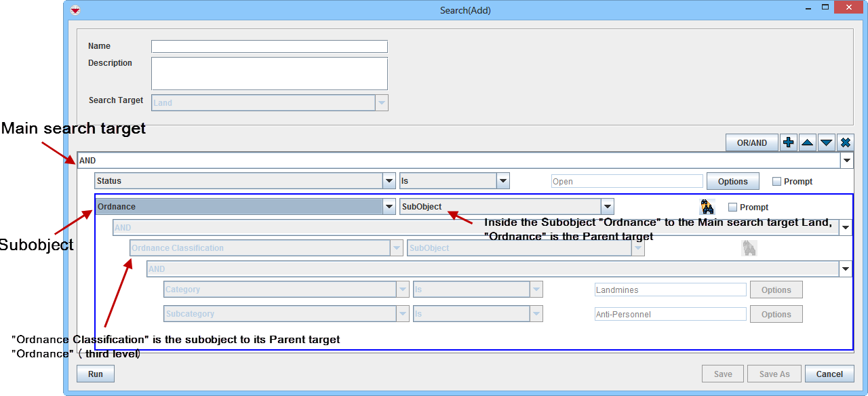The image size is (868, 396).
Task: Click the move-down arrow icon
Action: pyautogui.click(x=826, y=142)
